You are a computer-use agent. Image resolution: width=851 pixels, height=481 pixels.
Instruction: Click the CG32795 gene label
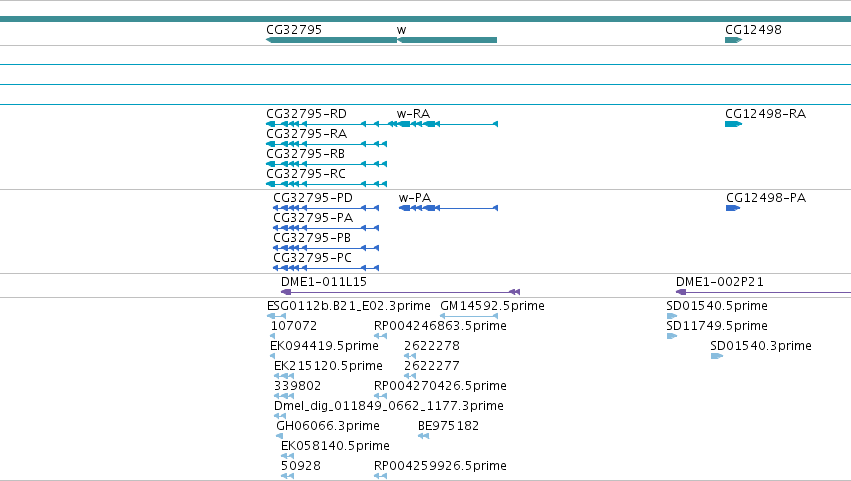coord(294,30)
